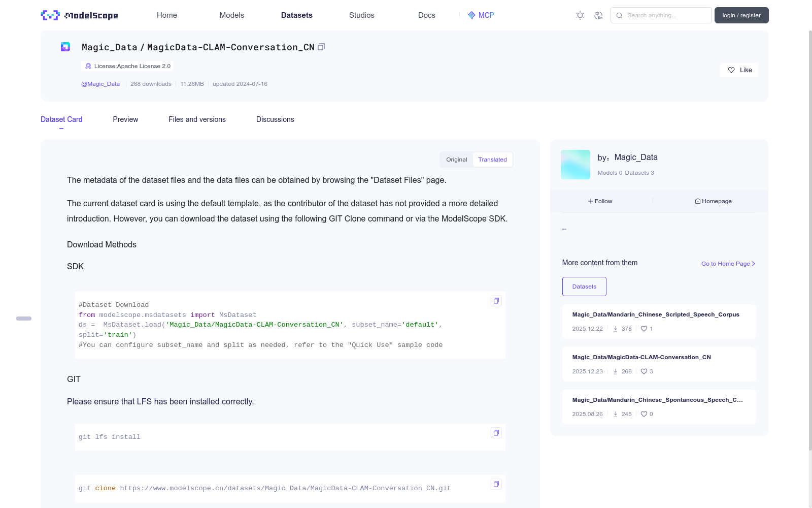Open the Discussions tab
The width and height of the screenshot is (812, 508).
[x=275, y=119]
